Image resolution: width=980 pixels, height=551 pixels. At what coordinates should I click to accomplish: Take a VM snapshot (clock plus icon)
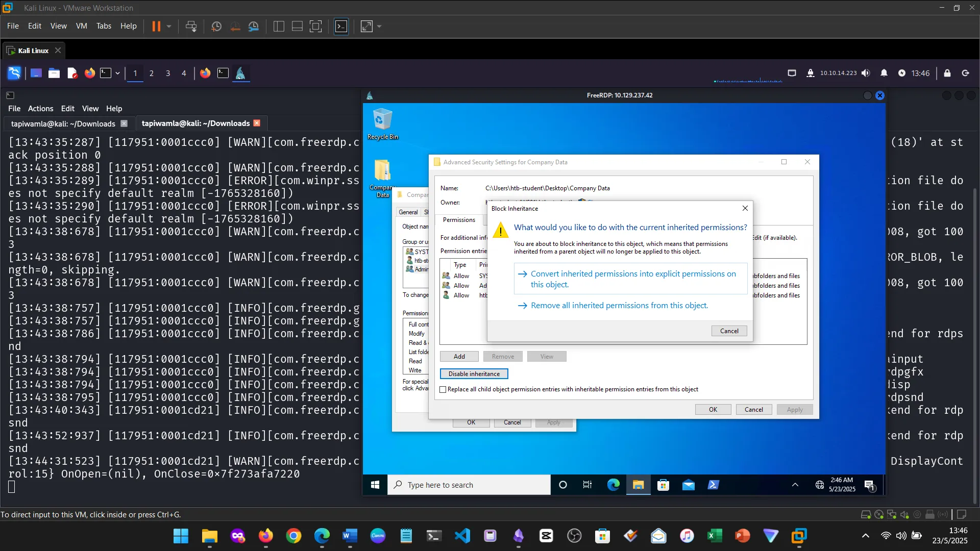pyautogui.click(x=216, y=27)
